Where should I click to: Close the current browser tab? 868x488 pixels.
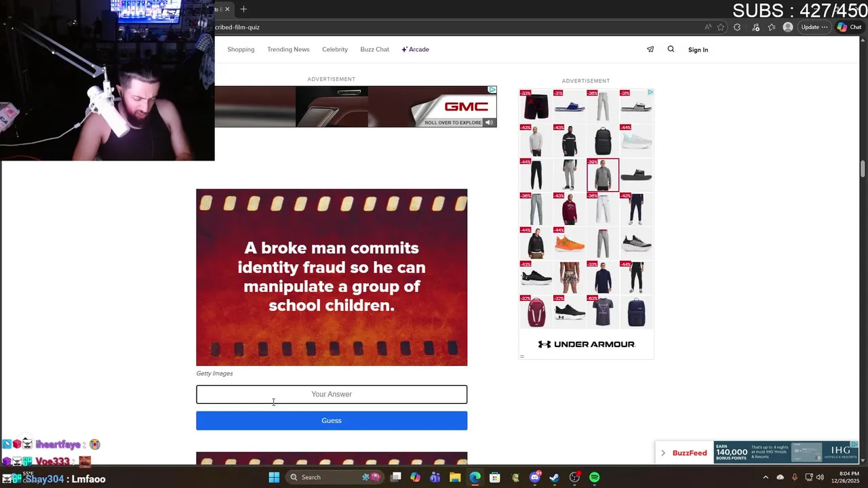[227, 9]
